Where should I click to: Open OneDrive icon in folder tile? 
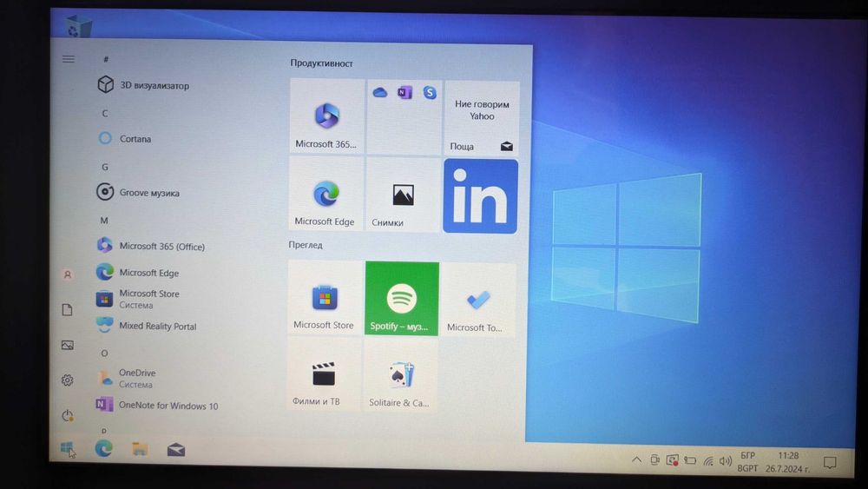click(380, 92)
